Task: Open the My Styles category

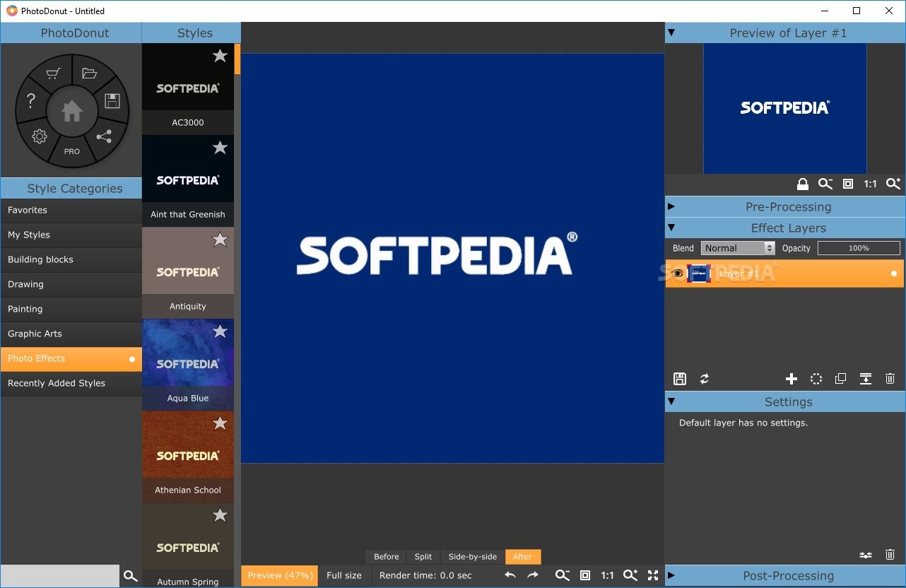Action: [71, 235]
